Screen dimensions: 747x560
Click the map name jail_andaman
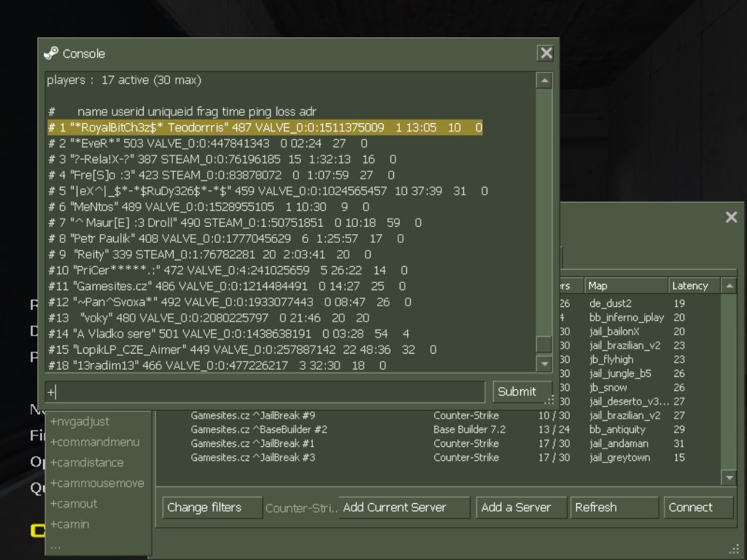[619, 443]
